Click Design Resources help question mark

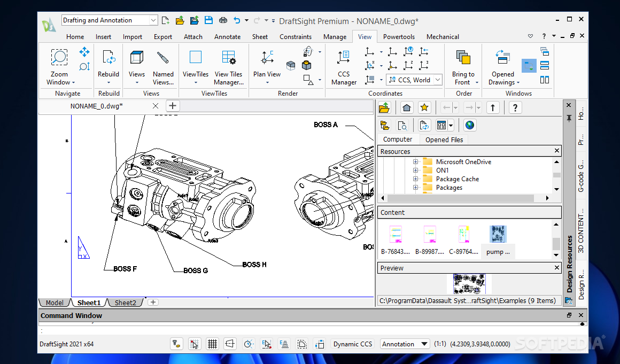click(515, 107)
